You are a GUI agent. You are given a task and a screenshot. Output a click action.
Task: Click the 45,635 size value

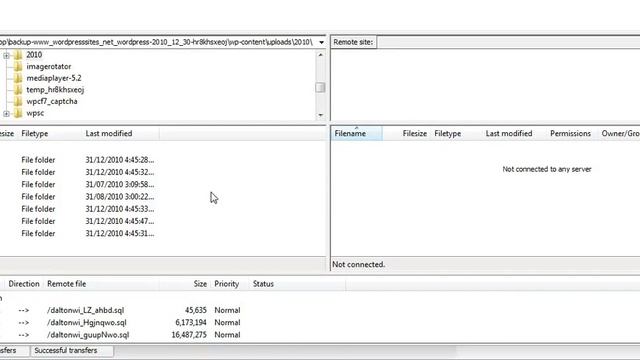pos(196,310)
